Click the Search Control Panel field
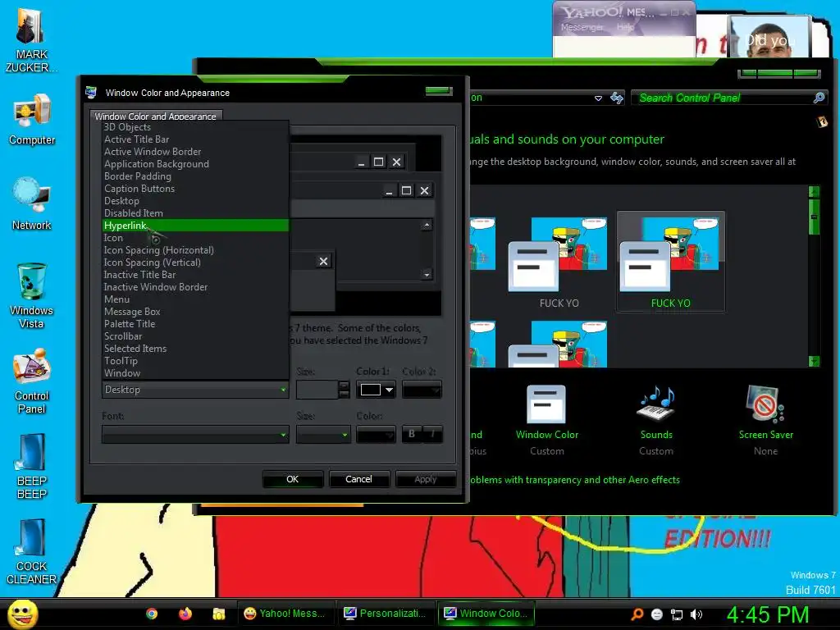 tap(724, 98)
